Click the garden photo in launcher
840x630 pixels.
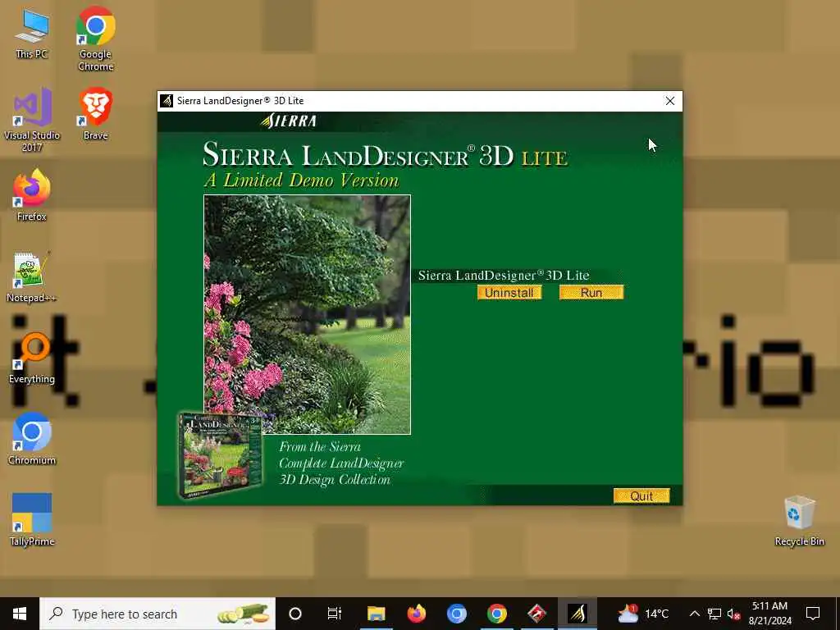tap(307, 314)
